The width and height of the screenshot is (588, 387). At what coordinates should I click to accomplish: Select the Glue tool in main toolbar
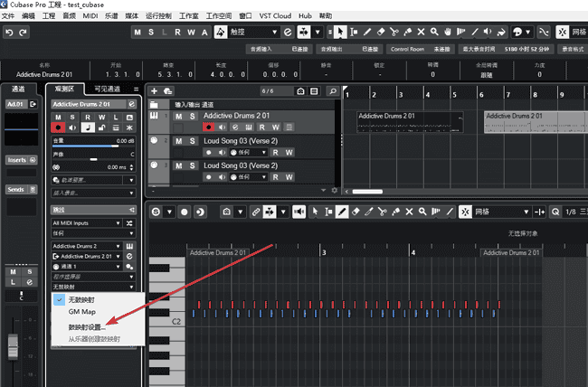[408, 33]
